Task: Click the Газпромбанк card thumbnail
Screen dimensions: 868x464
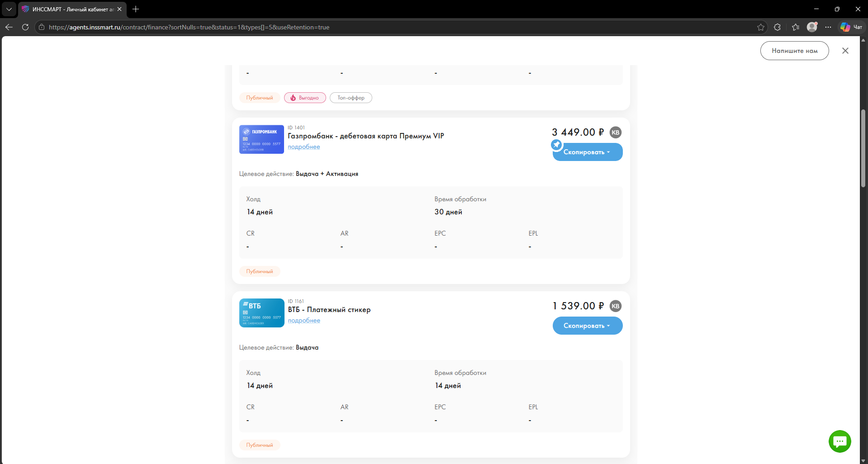Action: pyautogui.click(x=261, y=139)
